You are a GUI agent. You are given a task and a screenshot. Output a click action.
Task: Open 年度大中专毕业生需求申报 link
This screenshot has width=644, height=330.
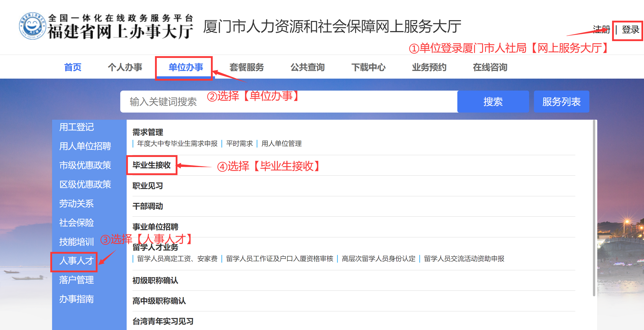[177, 144]
